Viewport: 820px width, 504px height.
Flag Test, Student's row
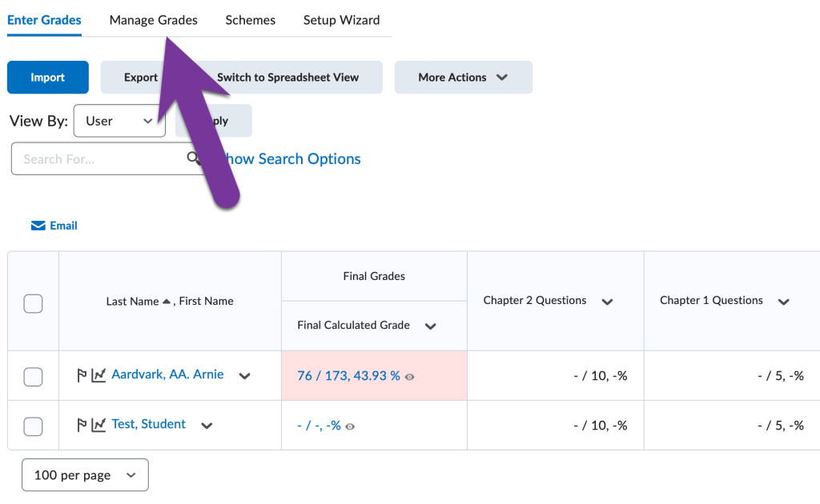[x=82, y=425]
